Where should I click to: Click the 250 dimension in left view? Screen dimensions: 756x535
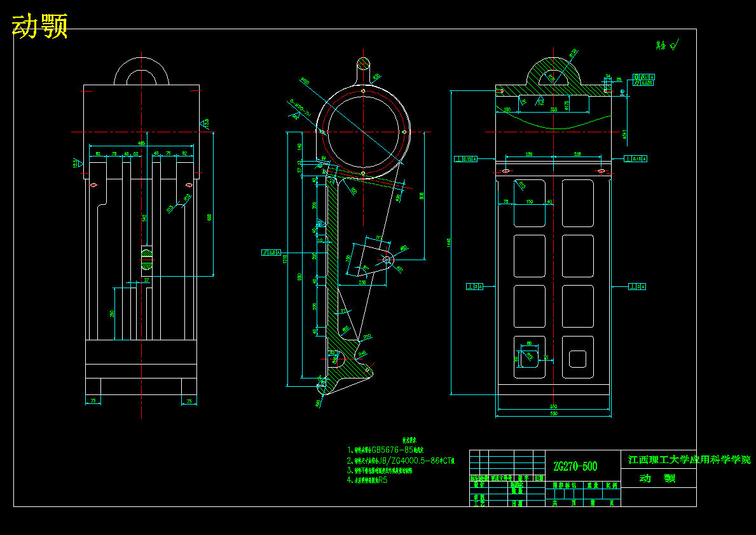(112, 314)
